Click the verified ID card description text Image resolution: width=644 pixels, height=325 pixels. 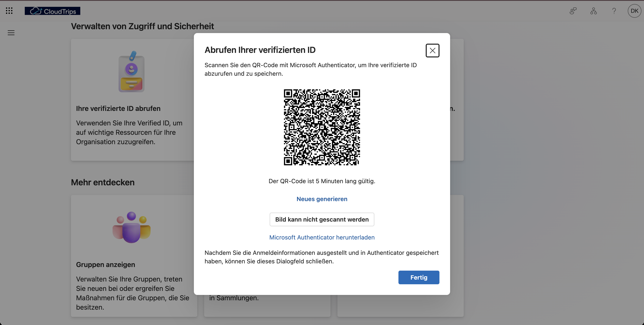(129, 132)
